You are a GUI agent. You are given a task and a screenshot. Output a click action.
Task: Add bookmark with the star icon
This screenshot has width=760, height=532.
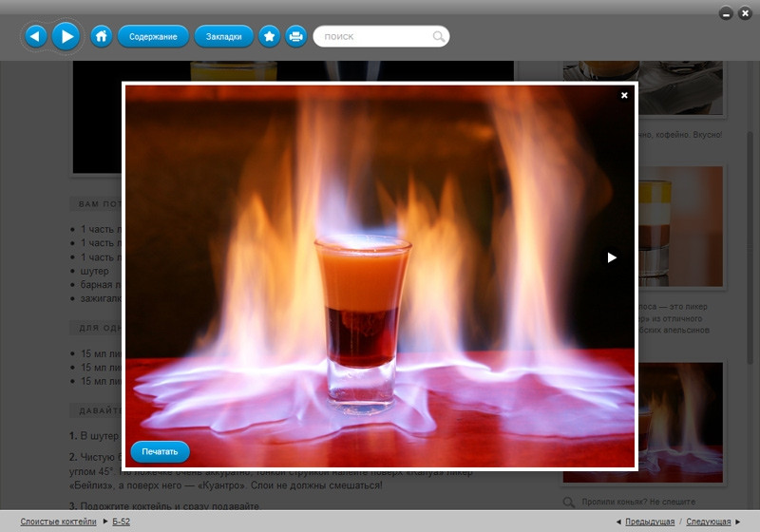click(x=270, y=36)
